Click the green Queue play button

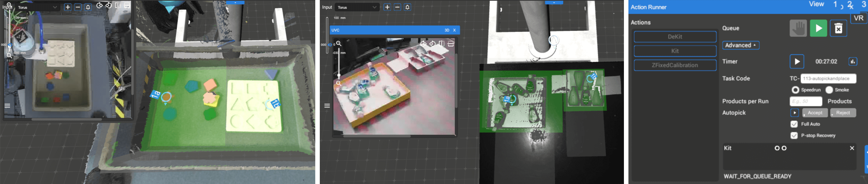pyautogui.click(x=818, y=28)
